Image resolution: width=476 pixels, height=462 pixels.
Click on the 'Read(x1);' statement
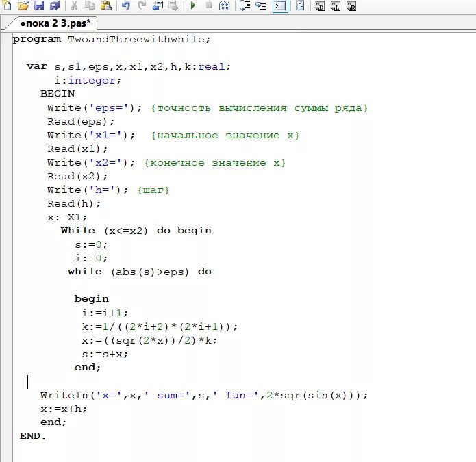(77, 149)
